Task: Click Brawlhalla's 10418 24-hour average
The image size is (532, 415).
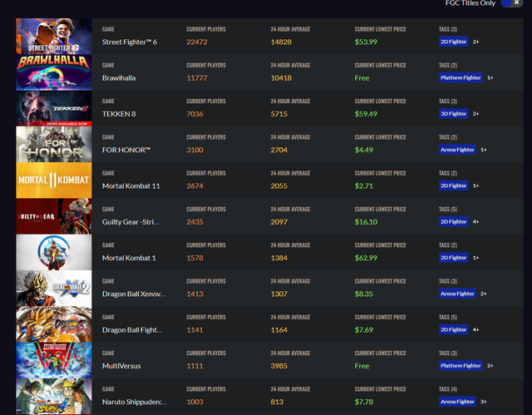Action: [x=281, y=78]
